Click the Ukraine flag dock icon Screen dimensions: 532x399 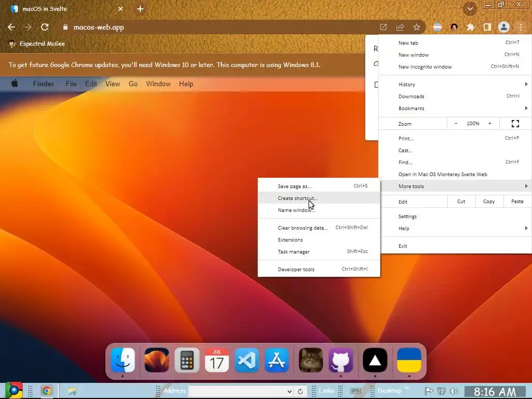pos(409,360)
